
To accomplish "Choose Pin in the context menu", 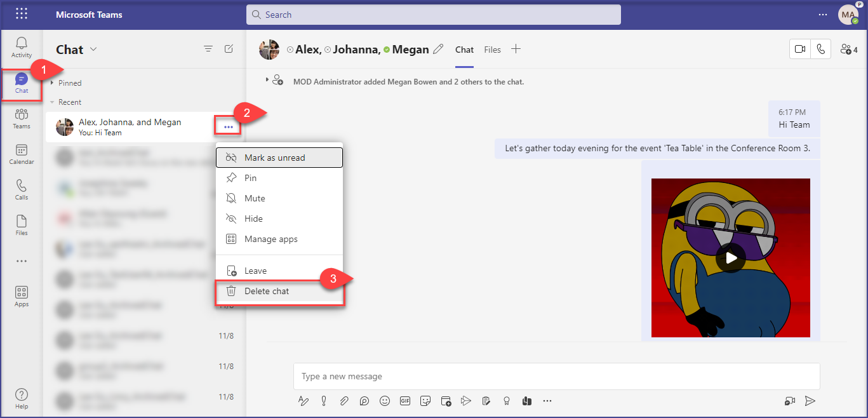I will pos(250,178).
